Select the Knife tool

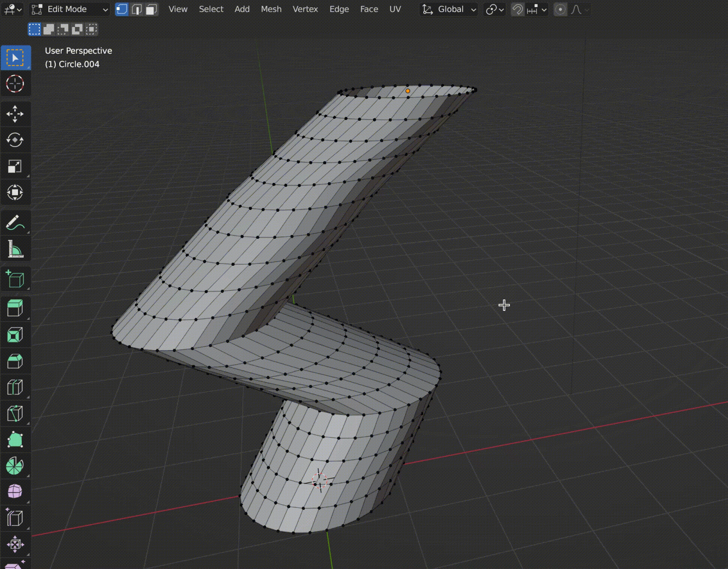(x=16, y=414)
